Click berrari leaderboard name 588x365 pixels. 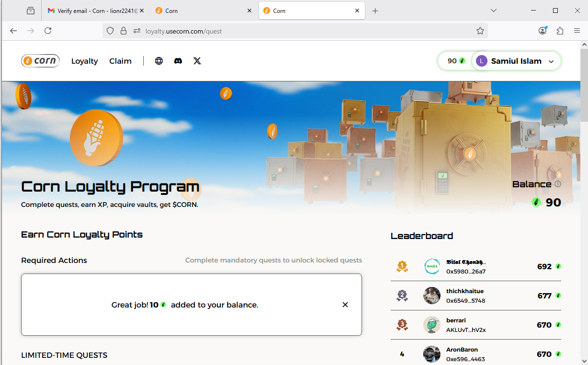coord(456,320)
